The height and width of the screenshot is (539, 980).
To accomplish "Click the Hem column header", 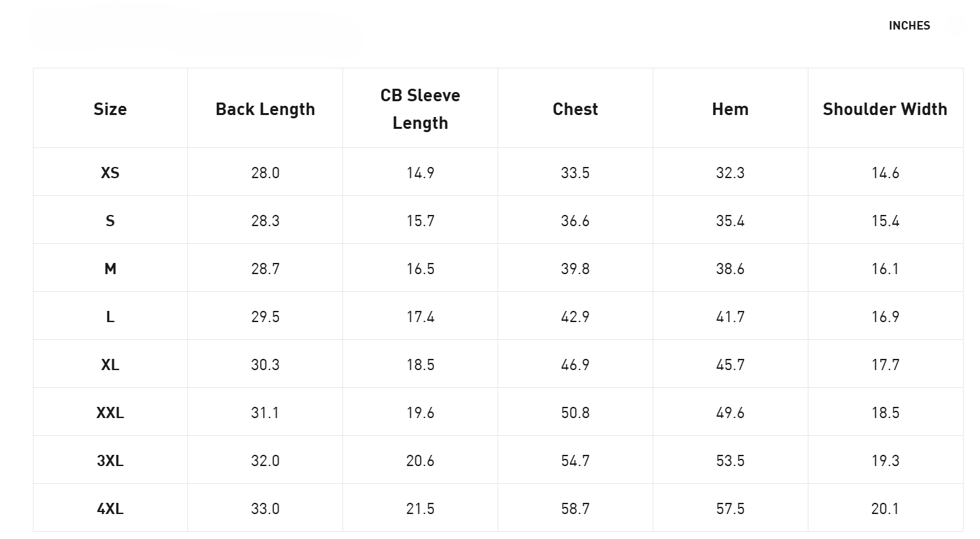I will pyautogui.click(x=730, y=109).
